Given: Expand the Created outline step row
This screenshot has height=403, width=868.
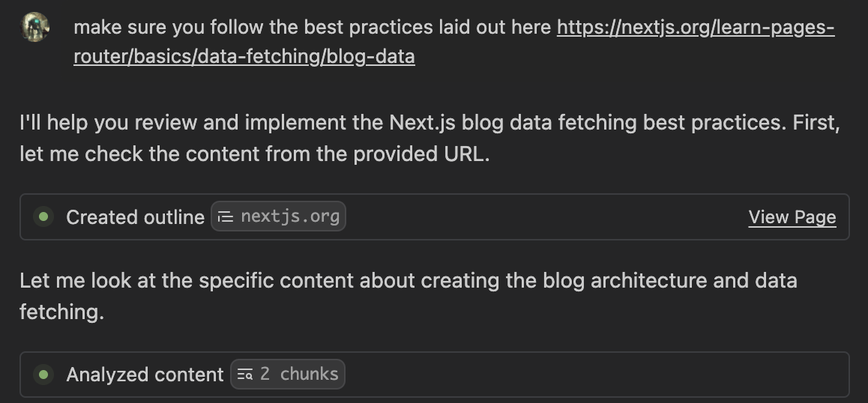Looking at the screenshot, I should [435, 216].
